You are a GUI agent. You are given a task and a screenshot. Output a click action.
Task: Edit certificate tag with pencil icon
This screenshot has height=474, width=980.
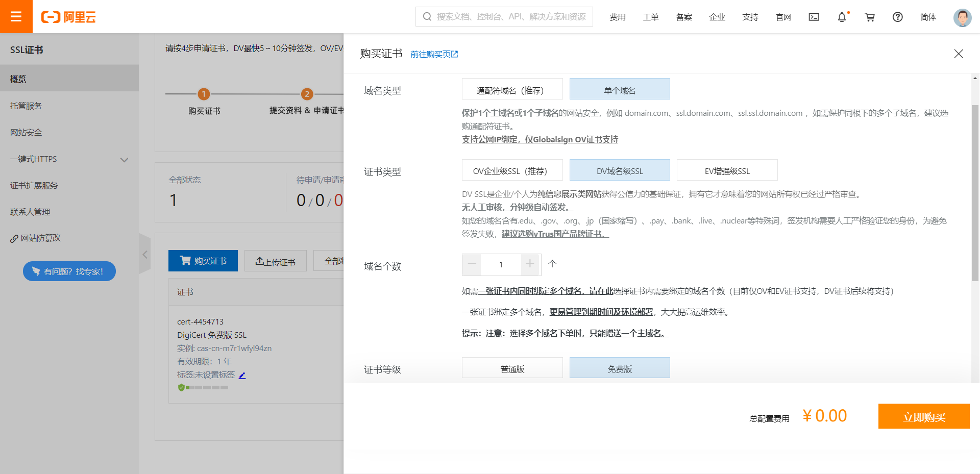[242, 376]
